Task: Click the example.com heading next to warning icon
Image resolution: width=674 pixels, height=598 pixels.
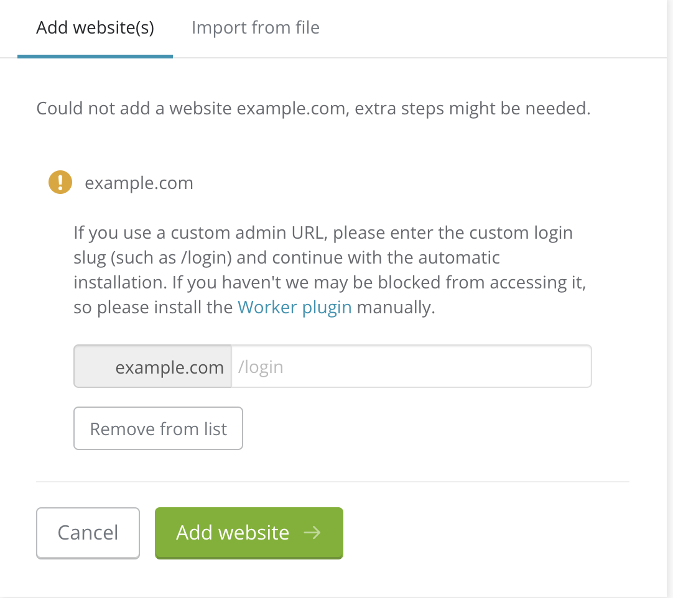Action: point(139,183)
